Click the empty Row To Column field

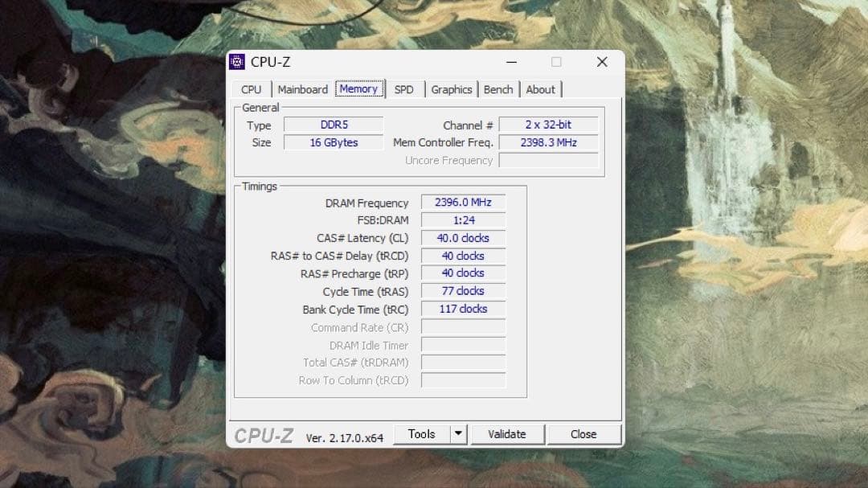[x=464, y=380]
